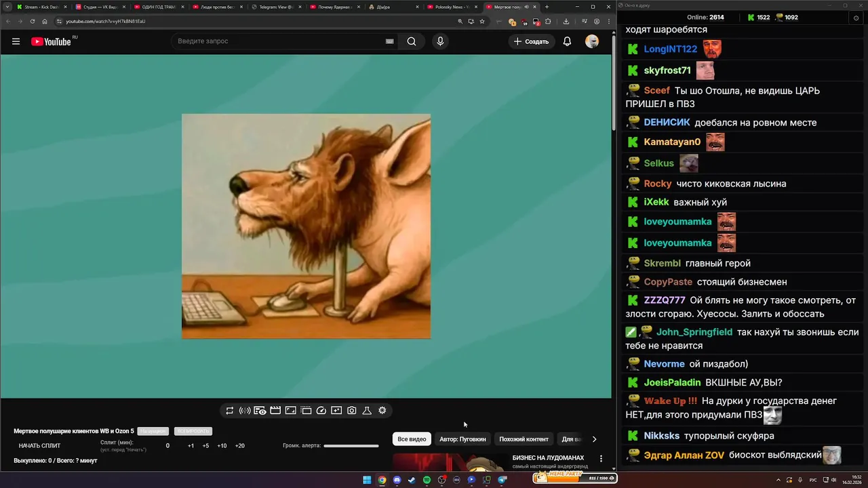
Task: Click the browser address bar URL
Action: [x=105, y=21]
